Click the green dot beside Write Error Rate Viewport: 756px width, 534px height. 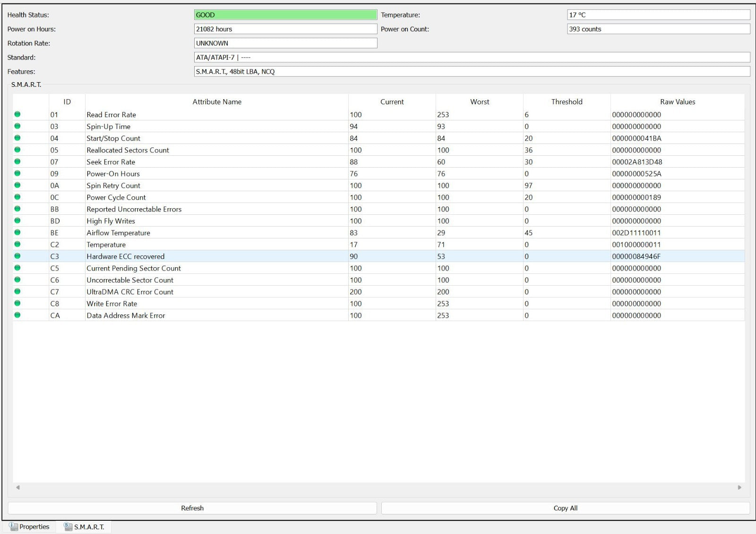pos(17,303)
